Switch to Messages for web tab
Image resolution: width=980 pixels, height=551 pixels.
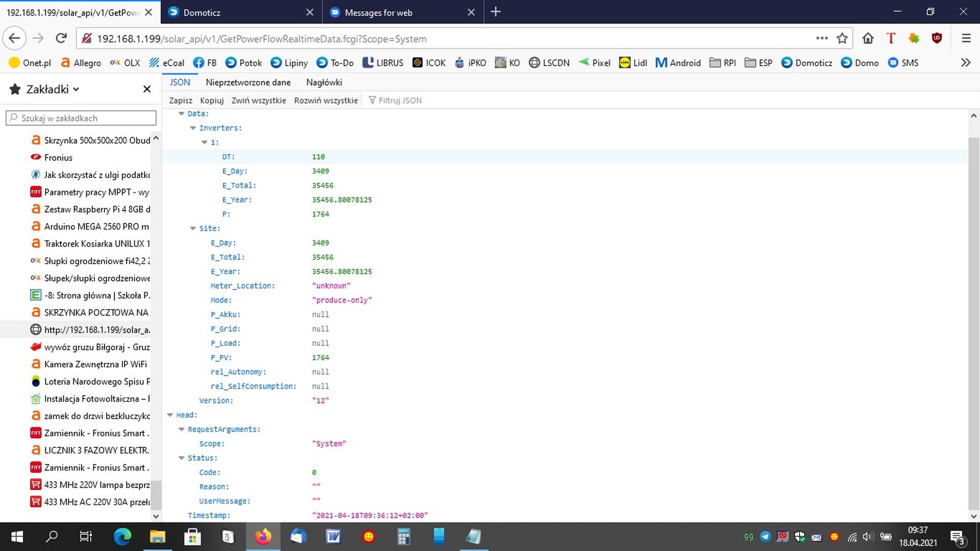[x=403, y=12]
